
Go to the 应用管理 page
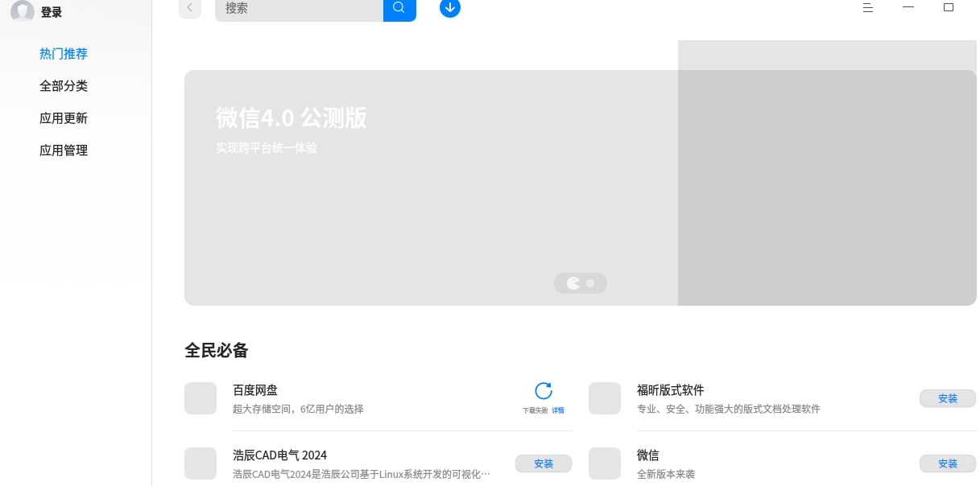64,150
